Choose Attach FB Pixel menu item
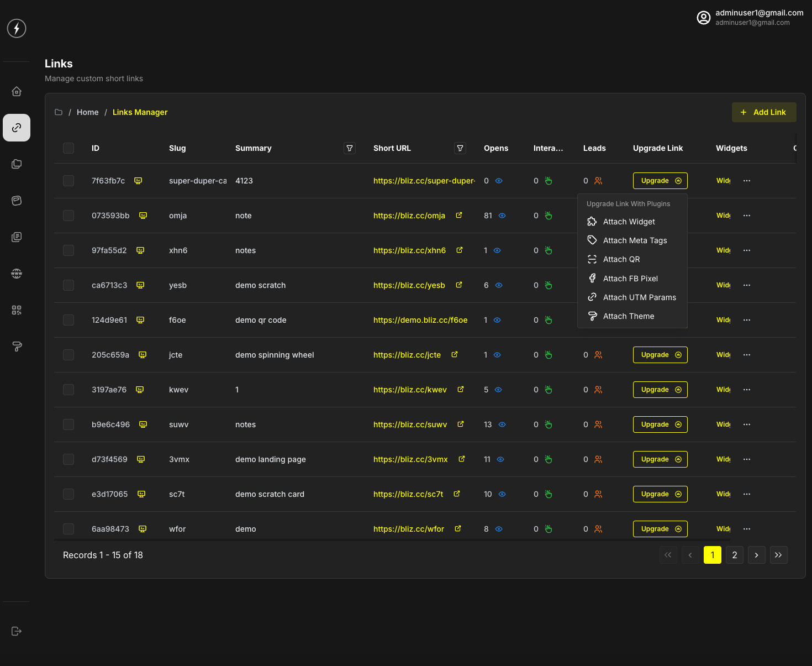This screenshot has width=812, height=666. click(632, 279)
